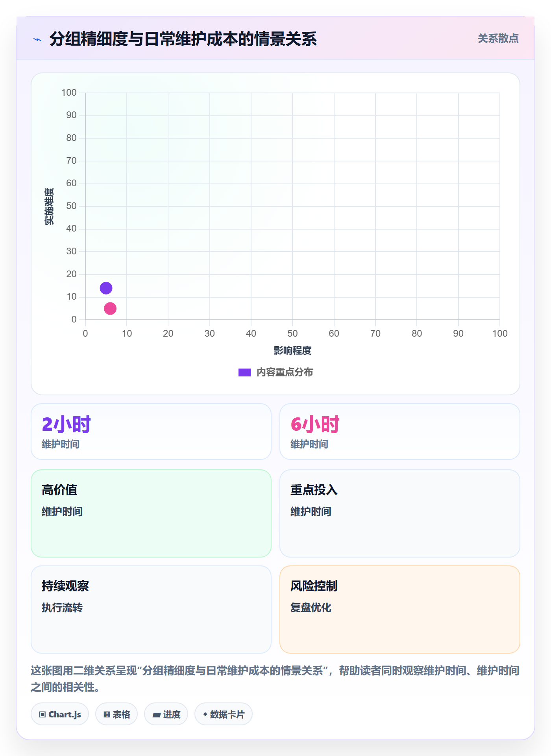
Task: Click the 关系散点 label in header
Action: coord(498,39)
